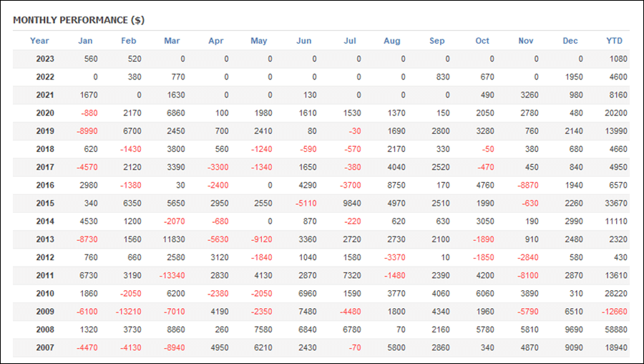Click the Jan column header
The width and height of the screenshot is (644, 364).
pyautogui.click(x=85, y=41)
